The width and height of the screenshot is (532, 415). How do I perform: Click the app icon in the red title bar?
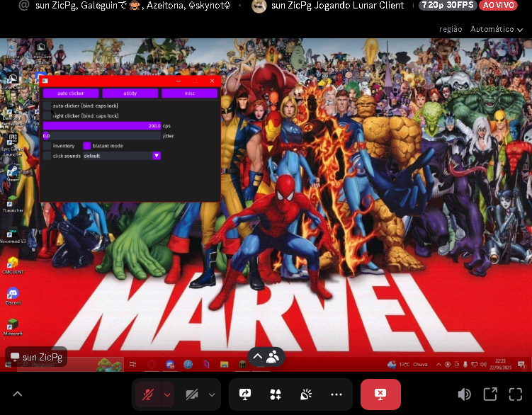45,81
